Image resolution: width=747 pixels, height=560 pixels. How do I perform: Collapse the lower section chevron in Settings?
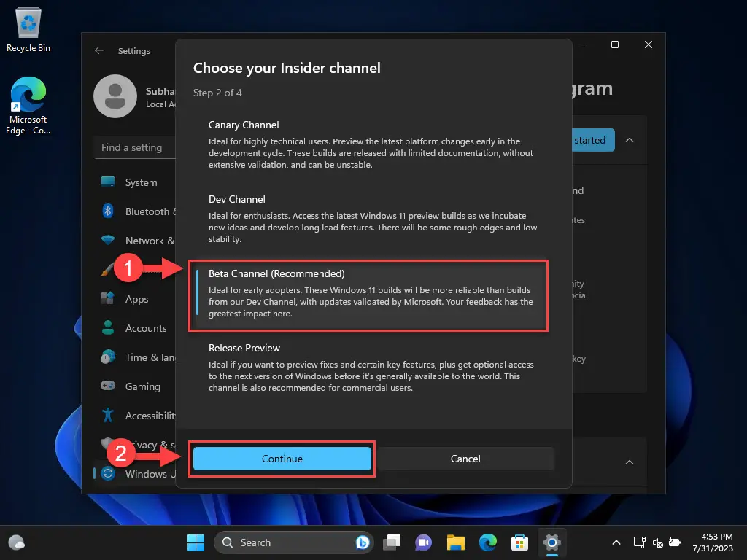tap(630, 462)
